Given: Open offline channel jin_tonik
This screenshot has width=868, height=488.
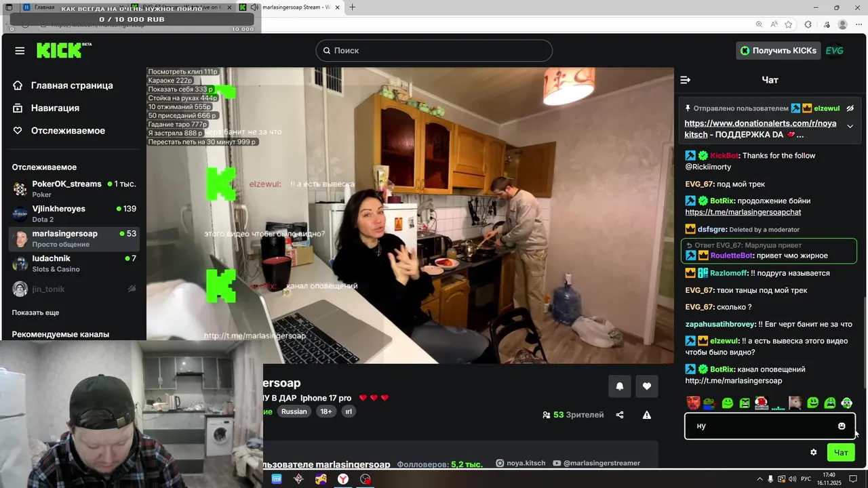Looking at the screenshot, I should 75,289.
